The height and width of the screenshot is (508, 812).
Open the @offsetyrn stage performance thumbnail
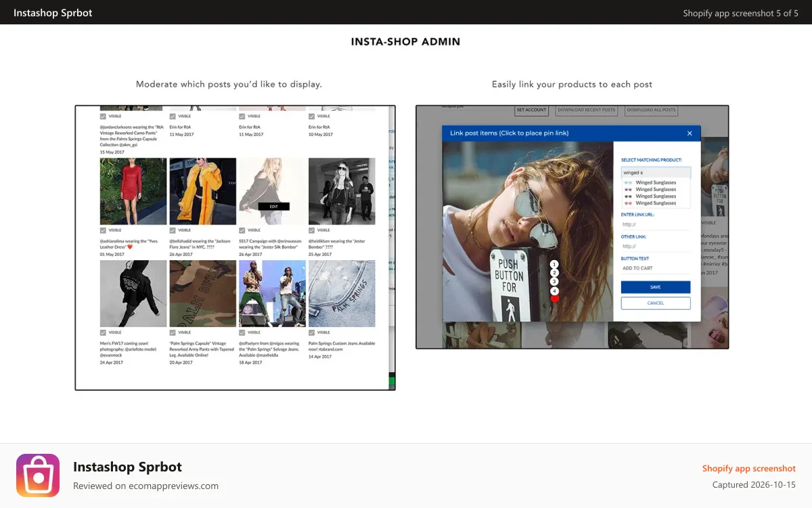273,294
